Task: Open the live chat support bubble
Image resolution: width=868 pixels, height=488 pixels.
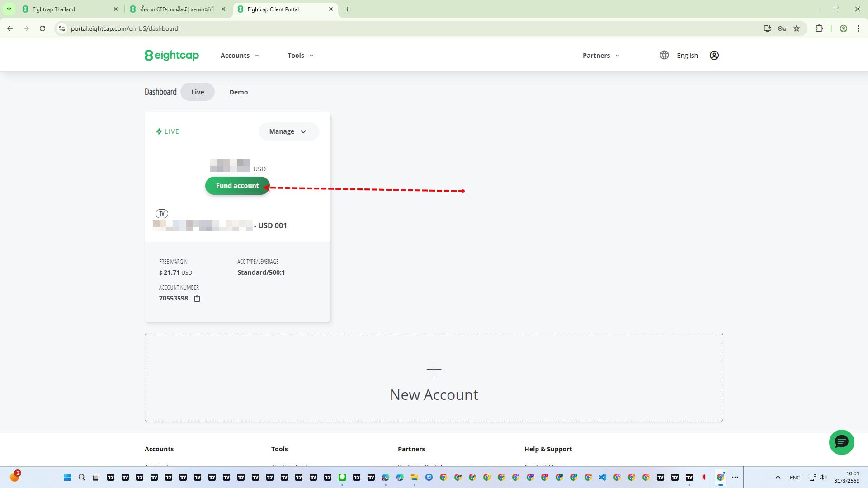Action: (x=841, y=442)
